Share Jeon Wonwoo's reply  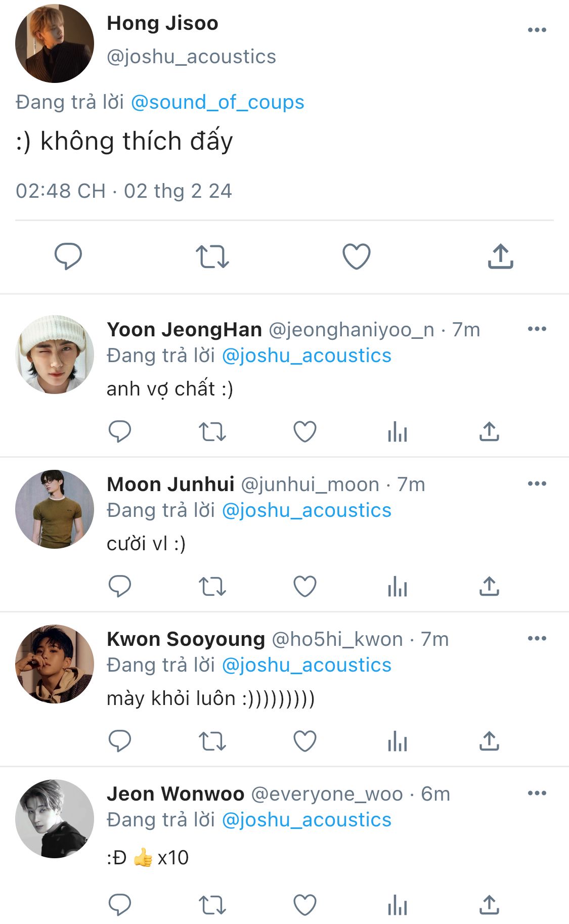489,905
